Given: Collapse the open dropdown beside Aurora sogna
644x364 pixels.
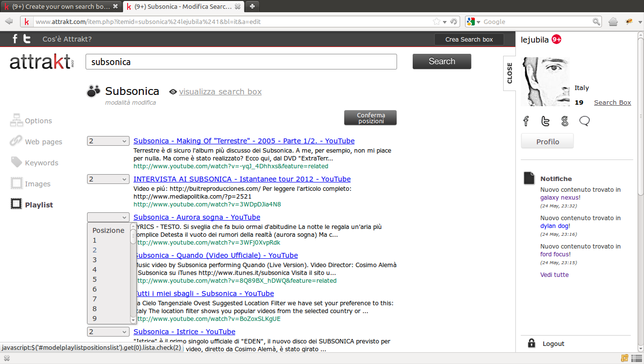Looking at the screenshot, I should coord(108,217).
